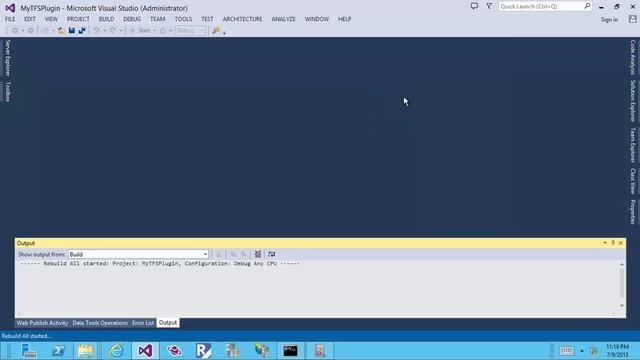Expand toolbar overflow options arrow
The height and width of the screenshot is (360, 640).
[224, 33]
